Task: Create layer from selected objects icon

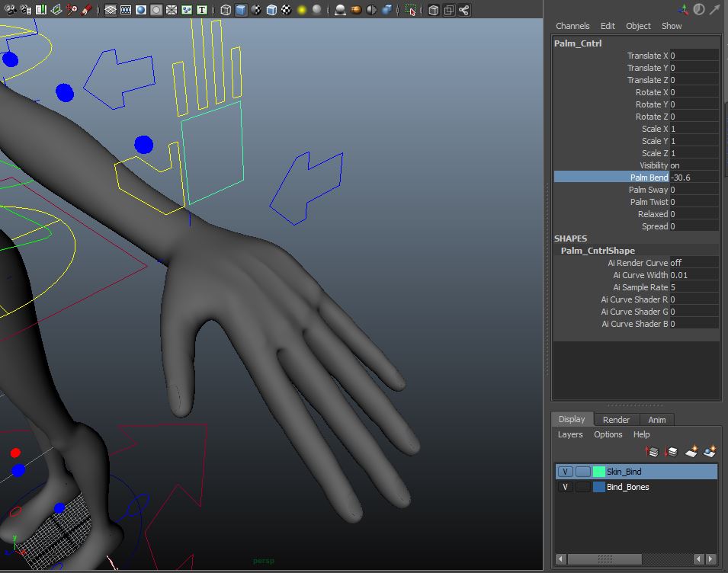Action: pyautogui.click(x=710, y=452)
